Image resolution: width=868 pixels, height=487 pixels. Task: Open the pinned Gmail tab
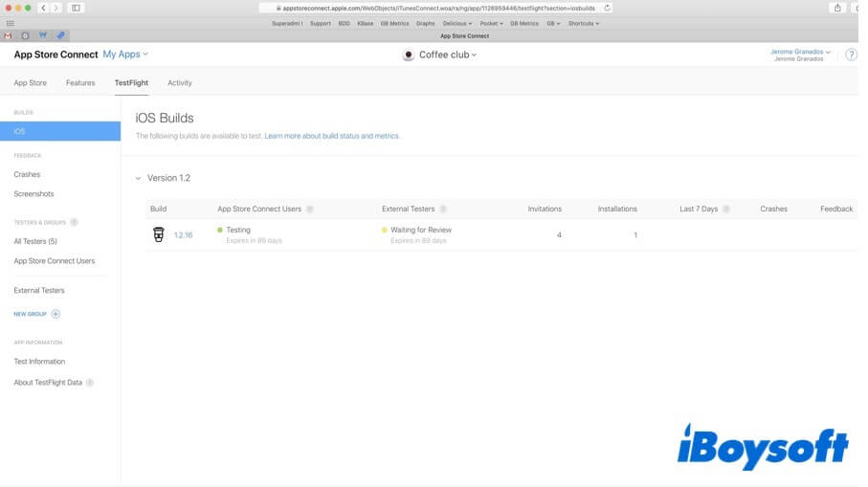tap(8, 35)
